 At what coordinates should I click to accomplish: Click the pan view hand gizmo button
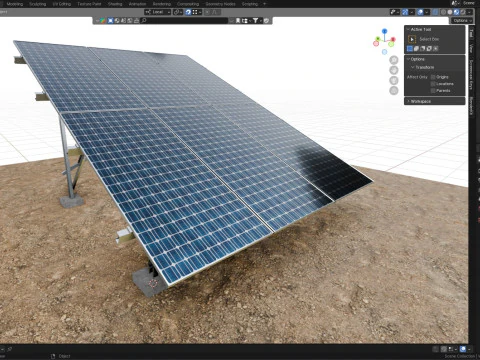pos(394,70)
